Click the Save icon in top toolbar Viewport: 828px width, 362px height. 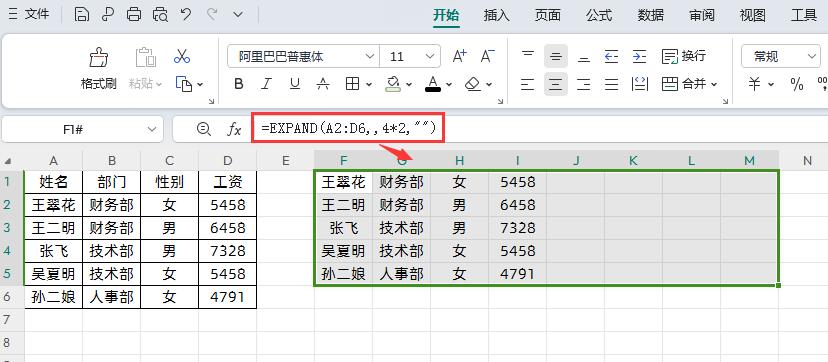tap(82, 15)
